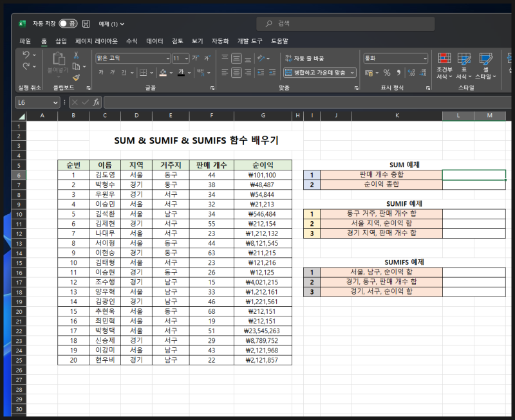Click the Undo arrow icon
The height and width of the screenshot is (420, 515).
26,55
